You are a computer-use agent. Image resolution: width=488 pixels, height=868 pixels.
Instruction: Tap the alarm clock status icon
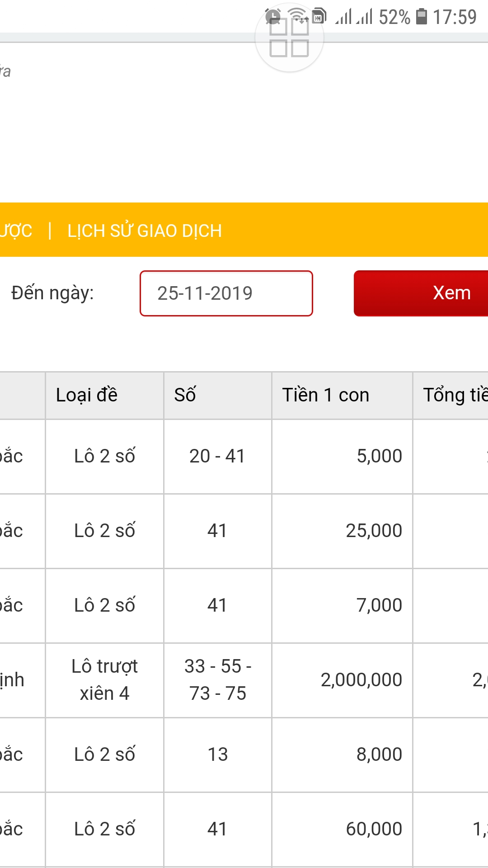(x=272, y=17)
